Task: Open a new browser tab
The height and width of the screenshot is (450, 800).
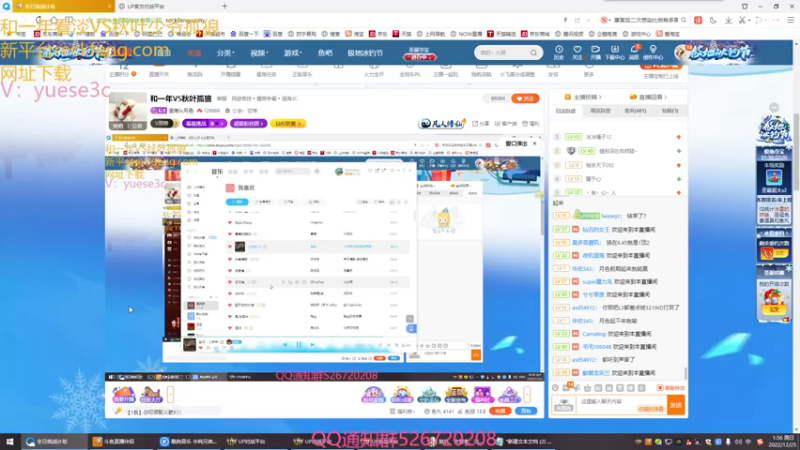Action: (224, 6)
